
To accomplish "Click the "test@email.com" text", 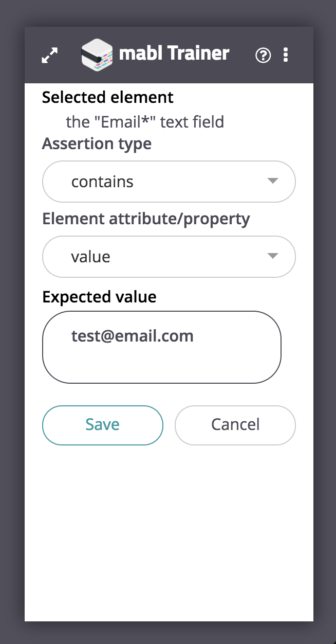I will pyautogui.click(x=133, y=336).
